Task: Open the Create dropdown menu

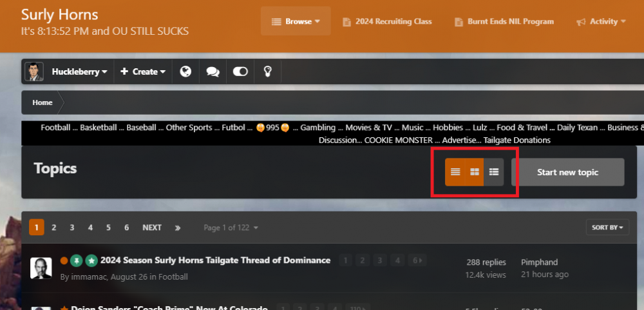Action: 143,72
